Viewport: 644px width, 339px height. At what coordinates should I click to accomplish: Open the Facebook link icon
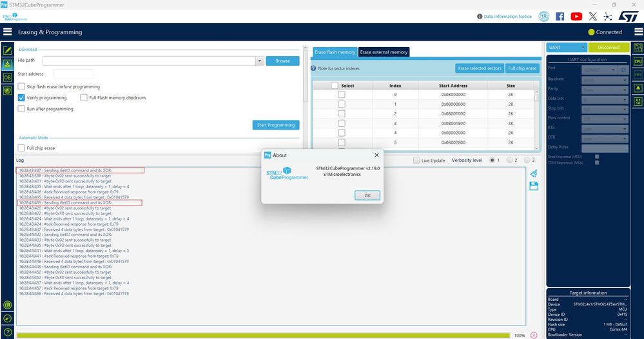coord(560,16)
